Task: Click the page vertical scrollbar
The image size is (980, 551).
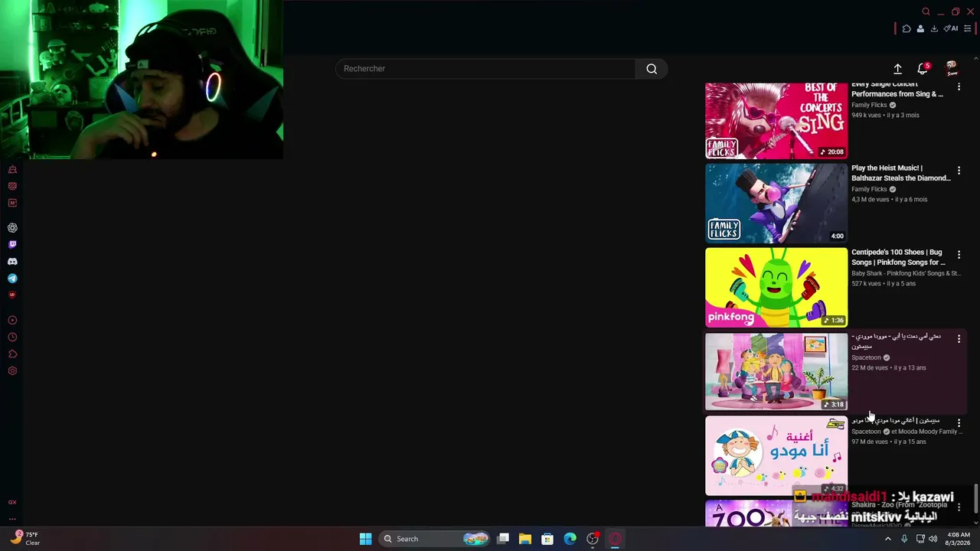Action: [x=976, y=499]
